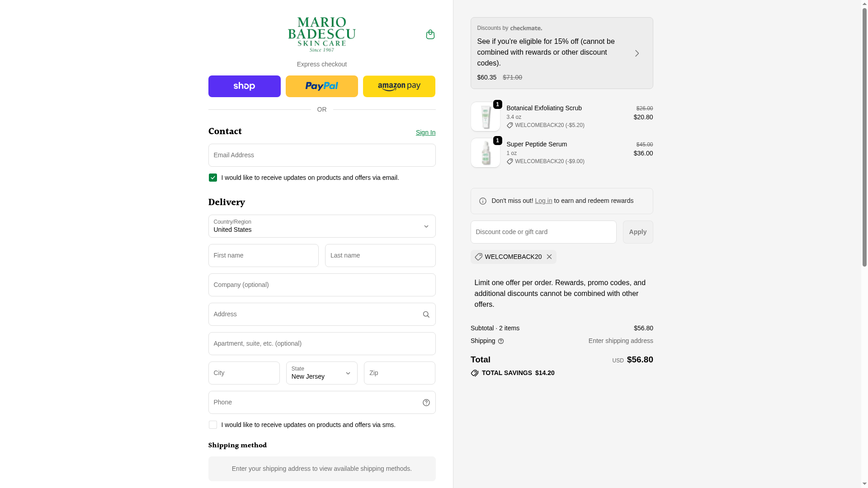Viewport: 868px width, 488px height.
Task: Uncheck the email updates checkbox
Action: [x=213, y=178]
